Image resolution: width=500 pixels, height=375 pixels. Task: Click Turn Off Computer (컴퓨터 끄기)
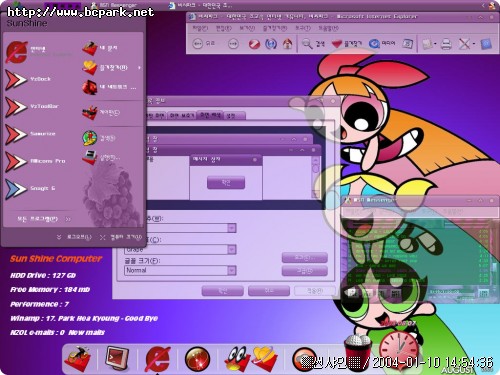121,237
